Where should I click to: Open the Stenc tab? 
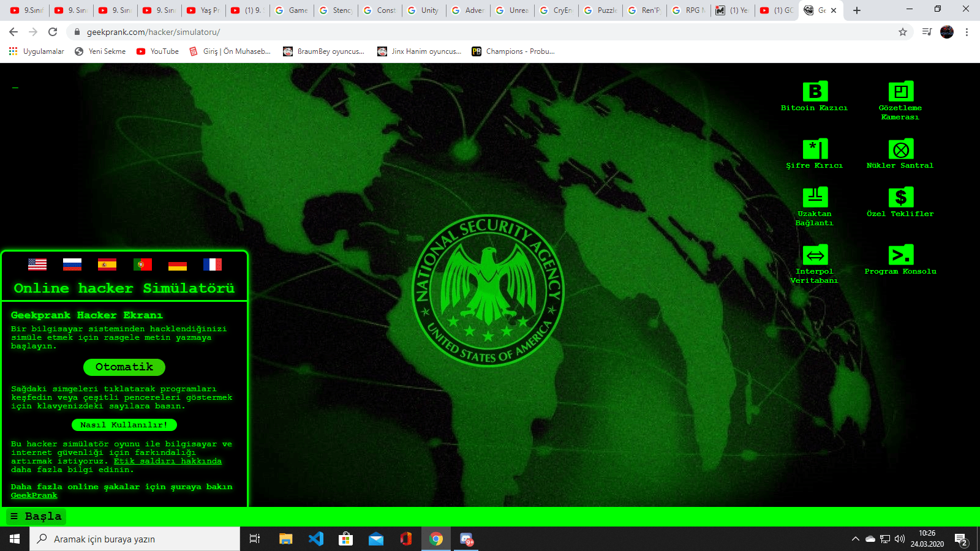tap(336, 10)
